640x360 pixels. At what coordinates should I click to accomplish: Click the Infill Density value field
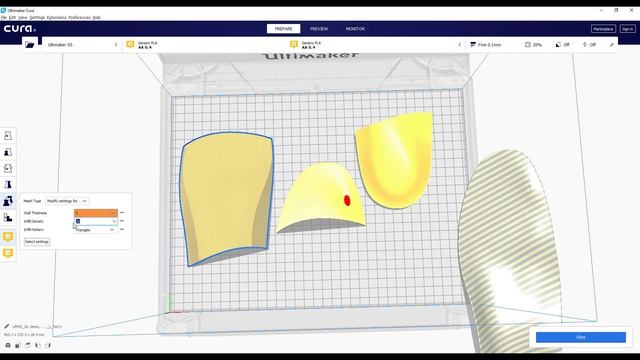point(96,221)
